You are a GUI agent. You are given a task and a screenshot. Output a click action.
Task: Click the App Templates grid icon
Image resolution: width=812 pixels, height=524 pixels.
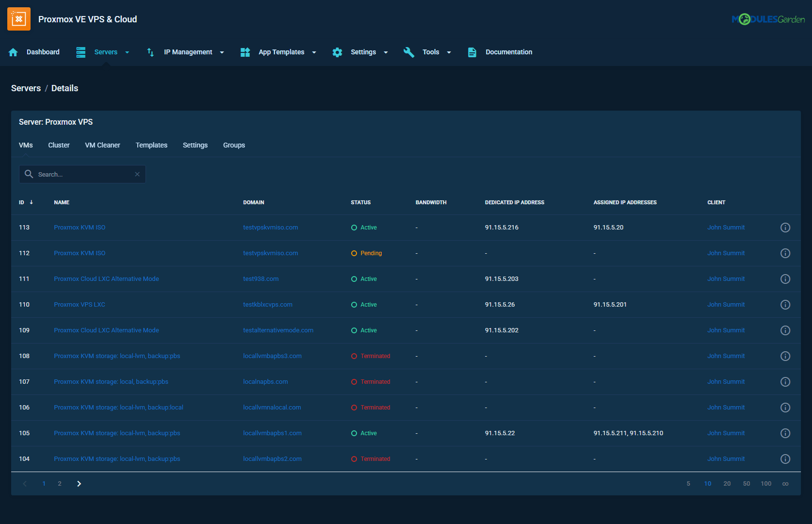(x=245, y=52)
